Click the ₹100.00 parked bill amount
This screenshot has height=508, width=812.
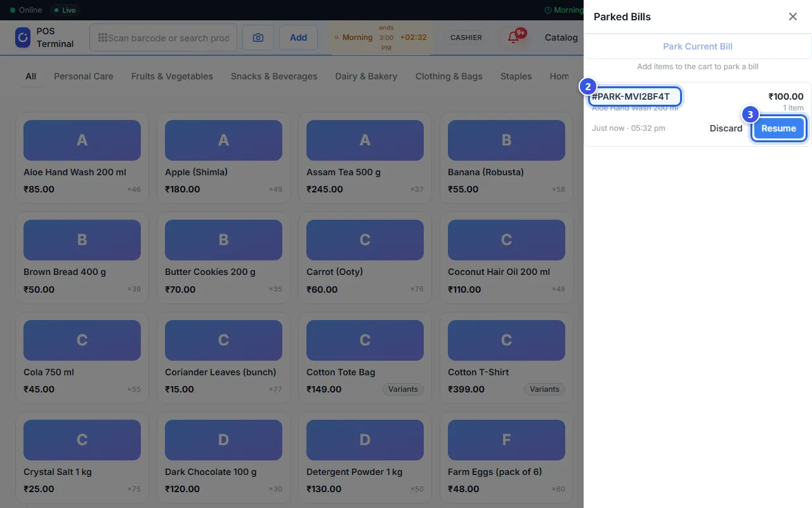tap(786, 97)
